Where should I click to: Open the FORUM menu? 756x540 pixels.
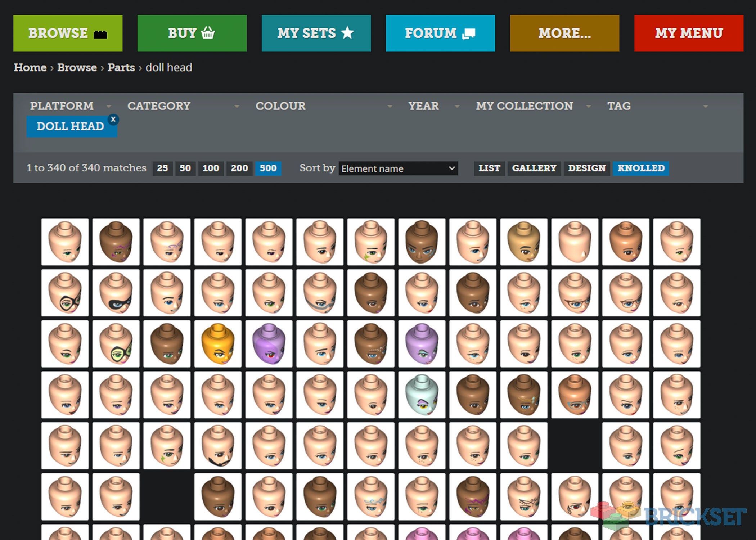pyautogui.click(x=440, y=33)
